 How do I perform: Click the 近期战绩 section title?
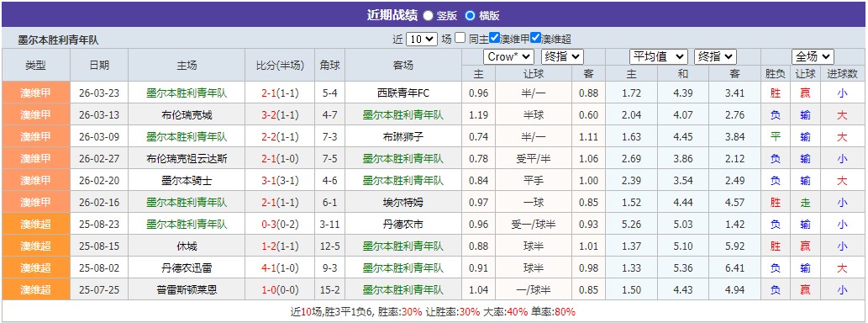point(392,15)
